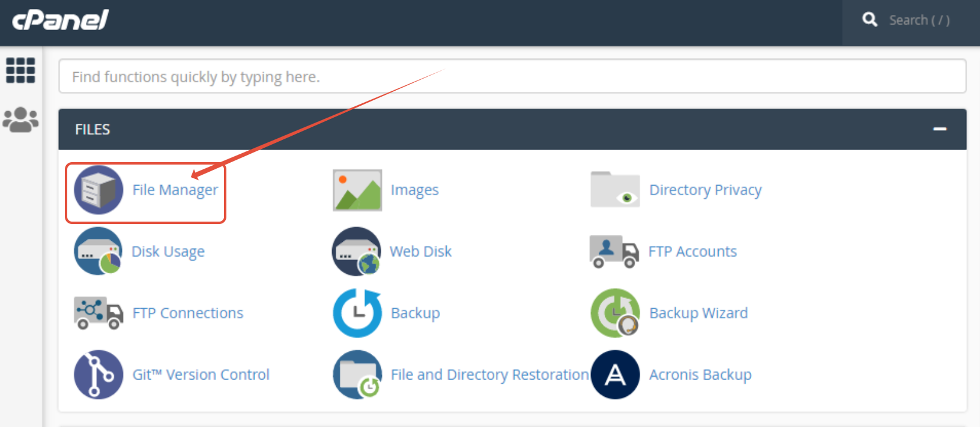Open the FTP Connections icon
The width and height of the screenshot is (980, 427).
point(98,313)
